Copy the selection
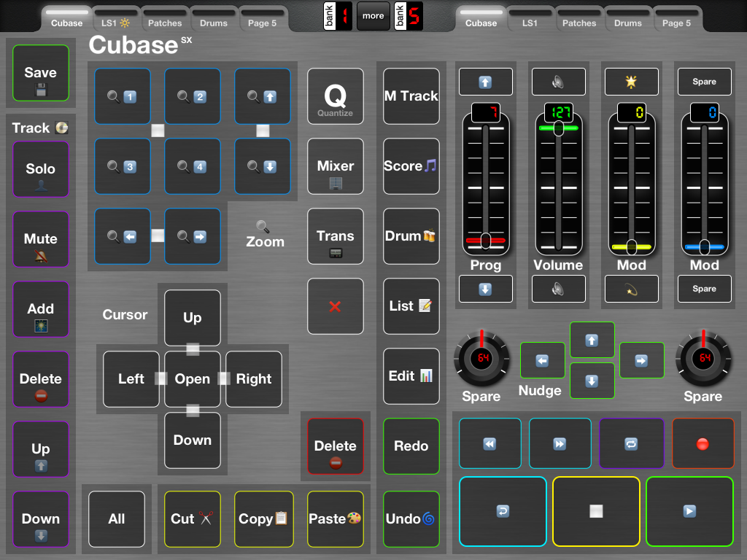The height and width of the screenshot is (560, 747). click(264, 519)
